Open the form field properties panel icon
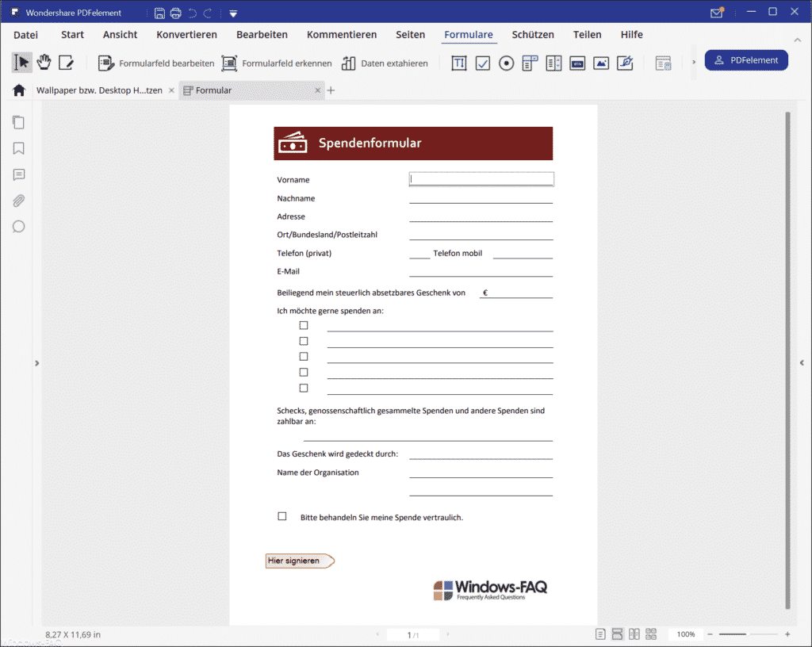Image resolution: width=812 pixels, height=647 pixels. (664, 63)
